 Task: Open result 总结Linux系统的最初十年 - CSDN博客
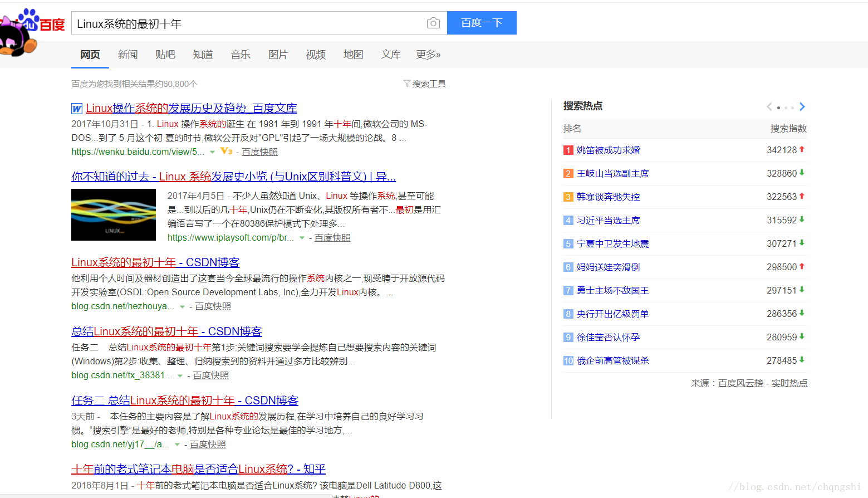[x=166, y=331]
